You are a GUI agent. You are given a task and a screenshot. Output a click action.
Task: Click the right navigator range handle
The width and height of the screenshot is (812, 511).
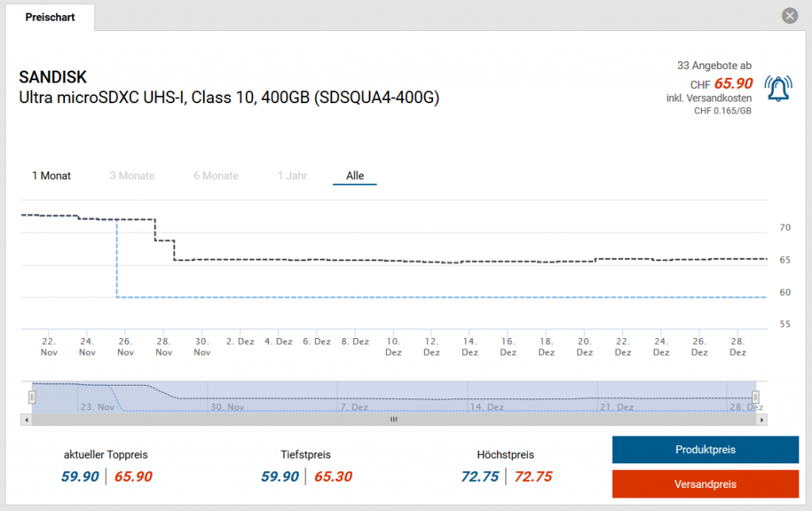click(756, 396)
